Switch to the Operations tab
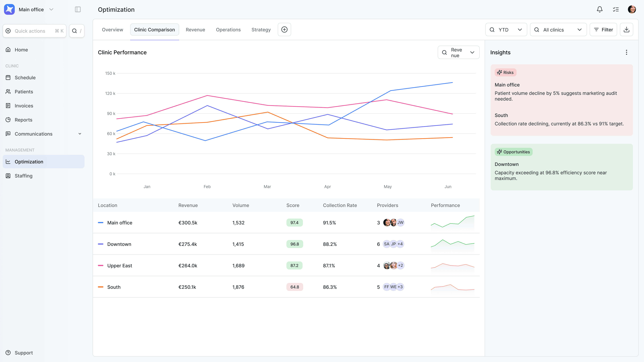This screenshot has width=644, height=362. click(228, 30)
